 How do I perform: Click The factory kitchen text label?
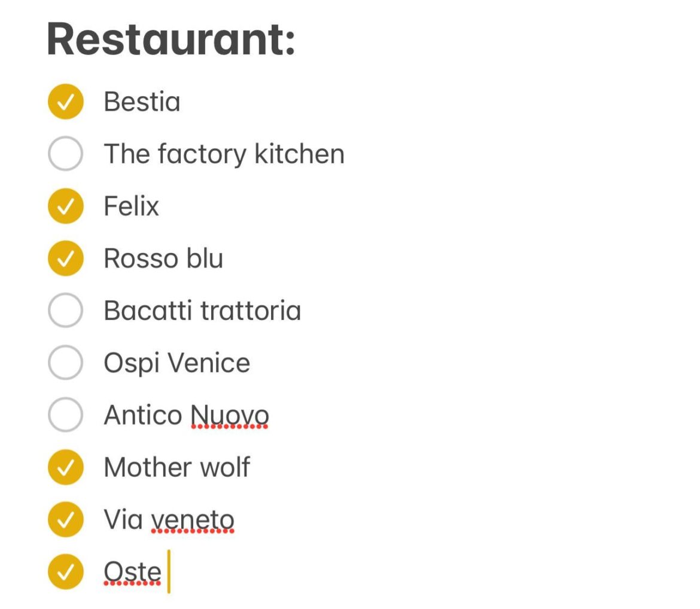pyautogui.click(x=224, y=154)
